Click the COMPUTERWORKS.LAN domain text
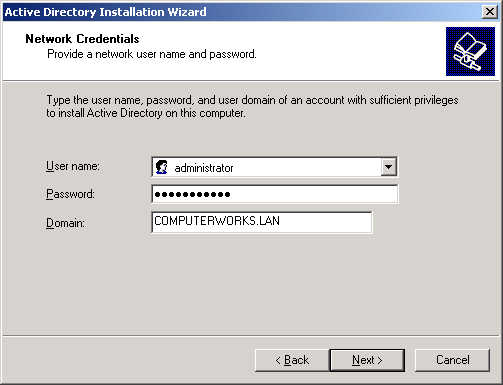Image resolution: width=503 pixels, height=385 pixels. tap(217, 221)
